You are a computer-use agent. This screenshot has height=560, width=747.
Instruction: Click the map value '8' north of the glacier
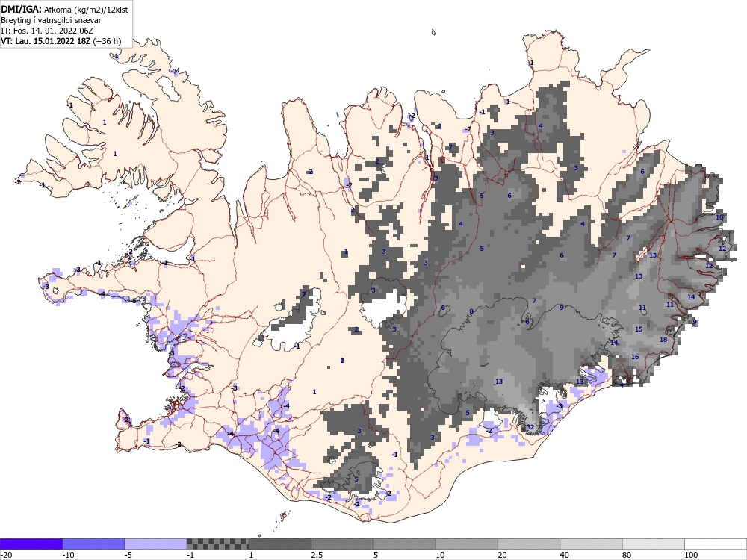[x=471, y=312]
